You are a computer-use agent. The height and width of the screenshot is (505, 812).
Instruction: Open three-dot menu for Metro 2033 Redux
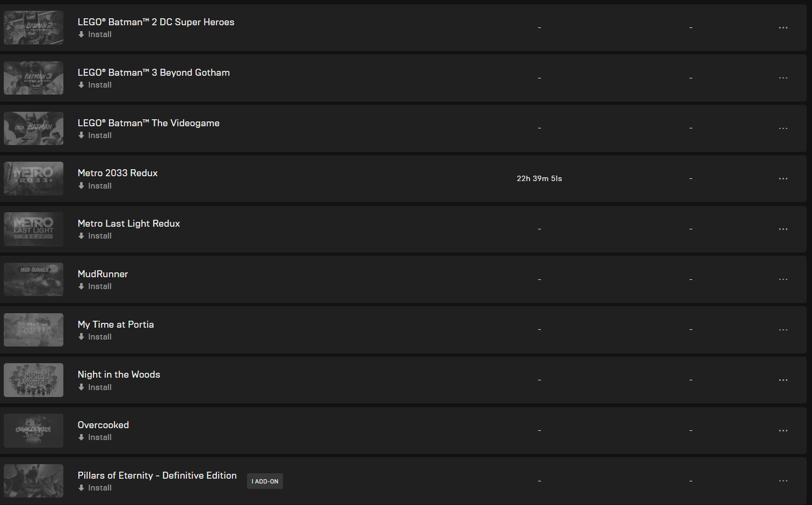pyautogui.click(x=783, y=178)
